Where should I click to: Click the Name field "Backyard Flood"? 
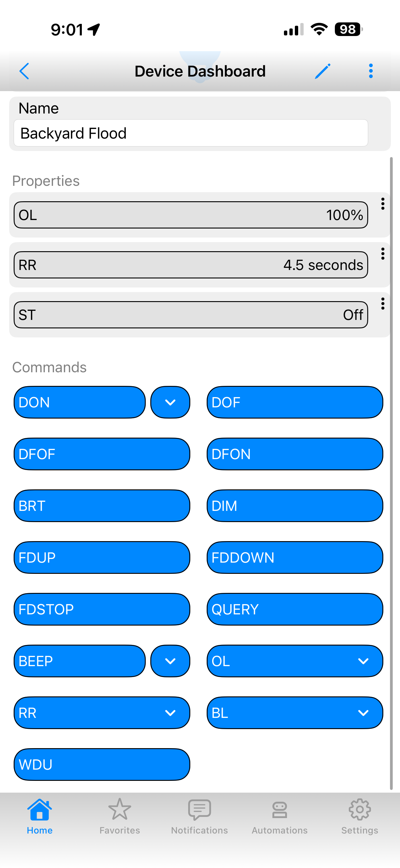pos(191,133)
